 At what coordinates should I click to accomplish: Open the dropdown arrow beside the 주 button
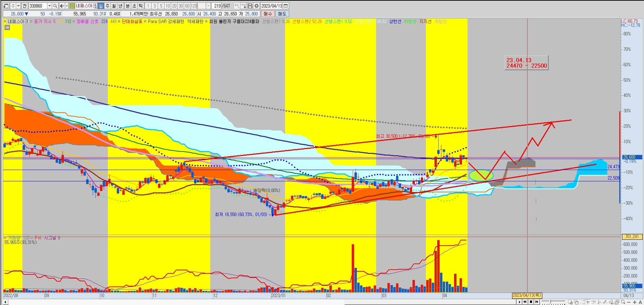[18, 6]
